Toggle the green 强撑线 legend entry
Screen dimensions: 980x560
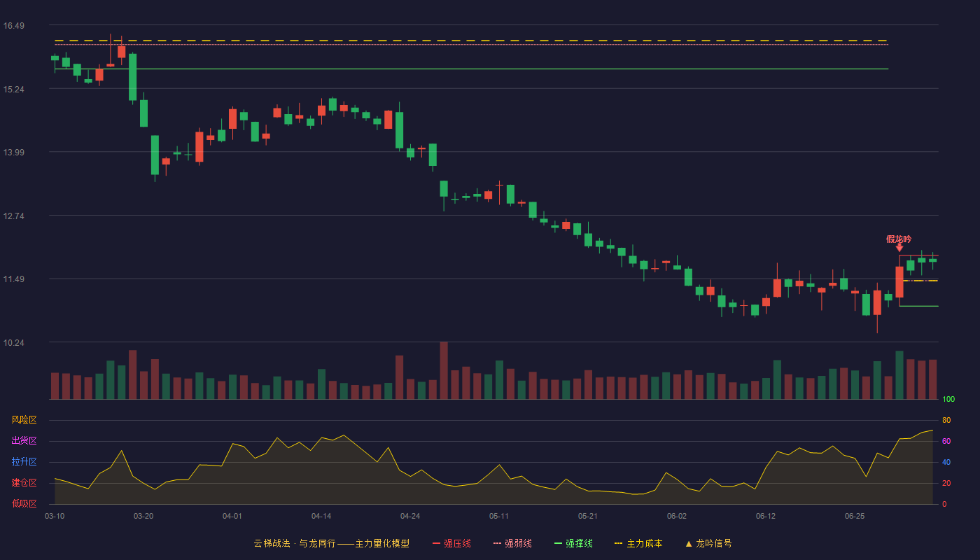pos(573,543)
